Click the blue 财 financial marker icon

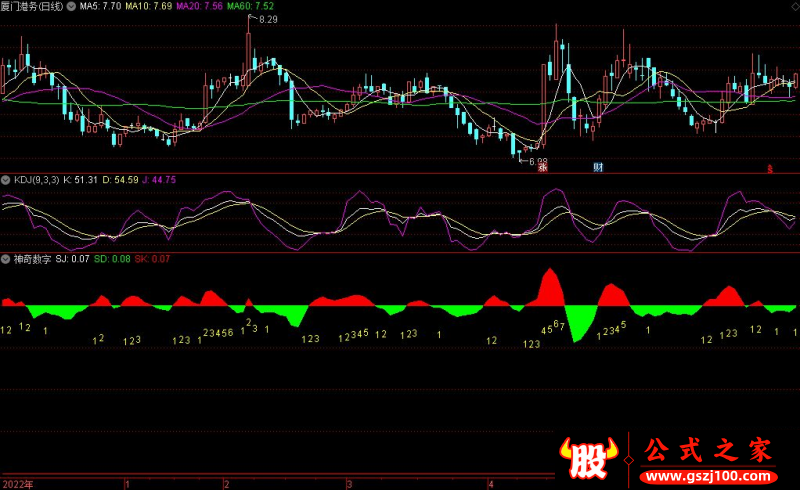tap(598, 167)
